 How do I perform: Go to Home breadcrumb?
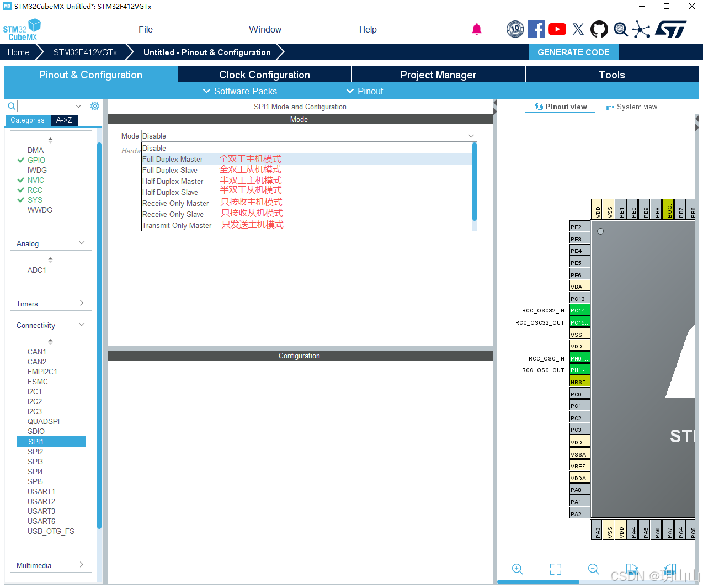tap(18, 52)
